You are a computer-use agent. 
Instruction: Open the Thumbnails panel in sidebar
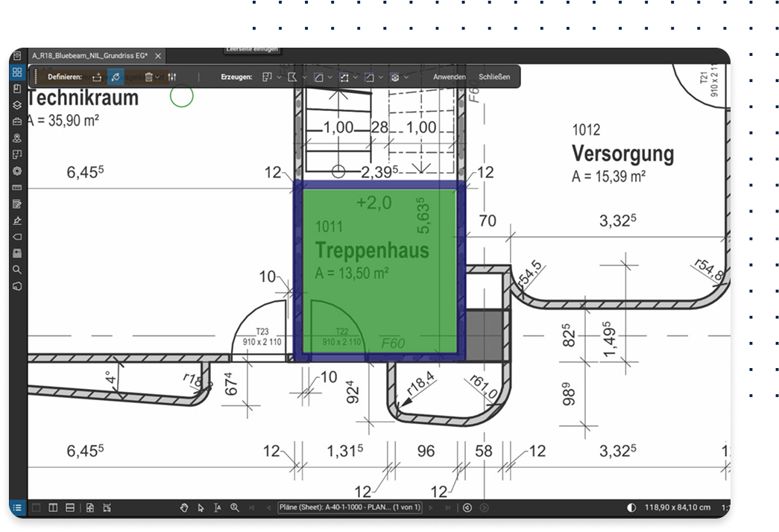(17, 72)
